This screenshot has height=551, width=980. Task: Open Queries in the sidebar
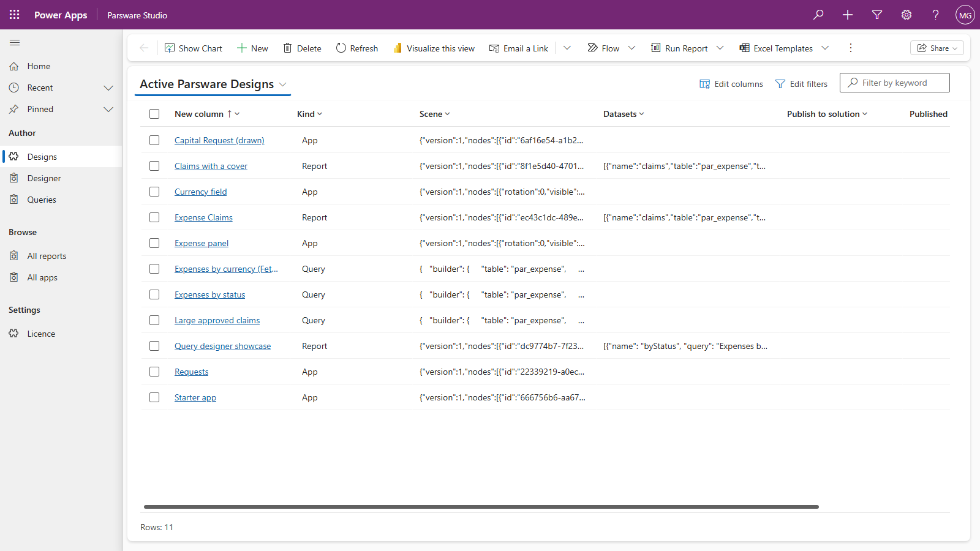(61, 200)
